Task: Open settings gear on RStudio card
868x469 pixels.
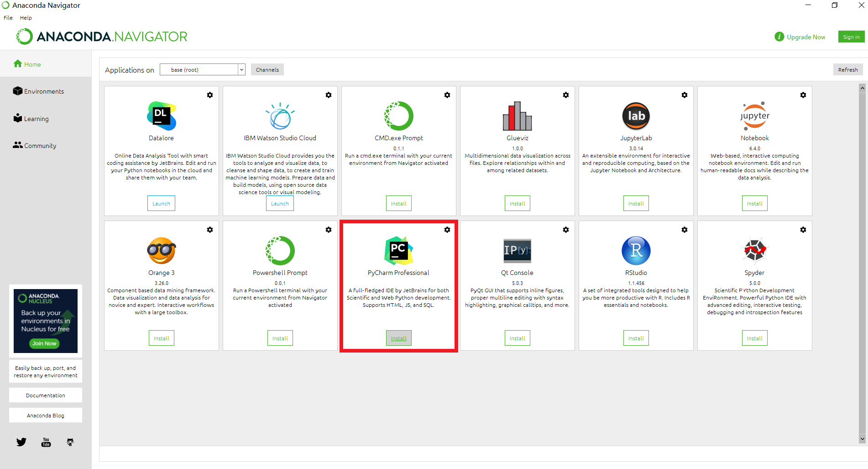Action: click(x=685, y=230)
